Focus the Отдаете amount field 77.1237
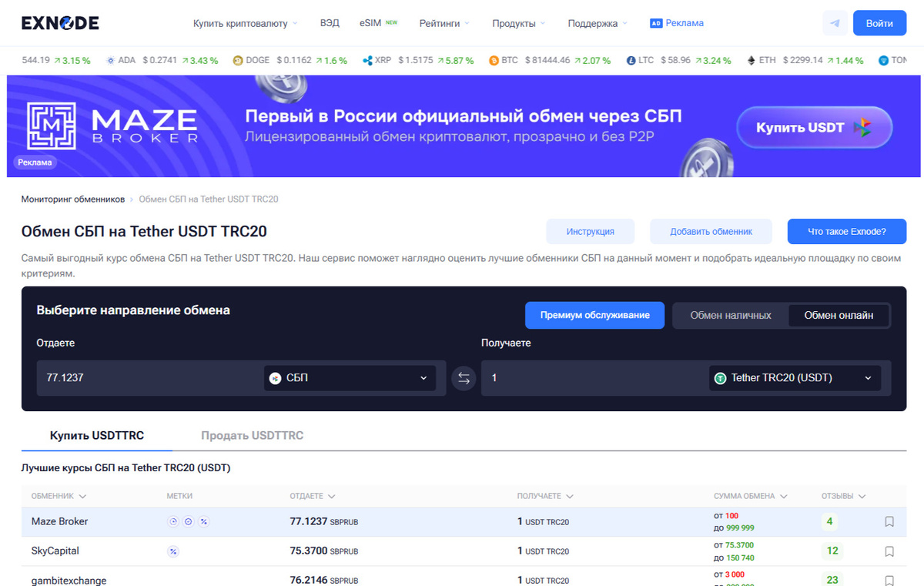The width and height of the screenshot is (924, 586). (x=150, y=378)
